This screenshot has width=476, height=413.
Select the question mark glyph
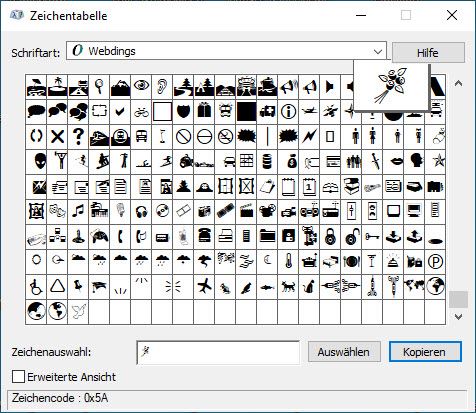78,137
